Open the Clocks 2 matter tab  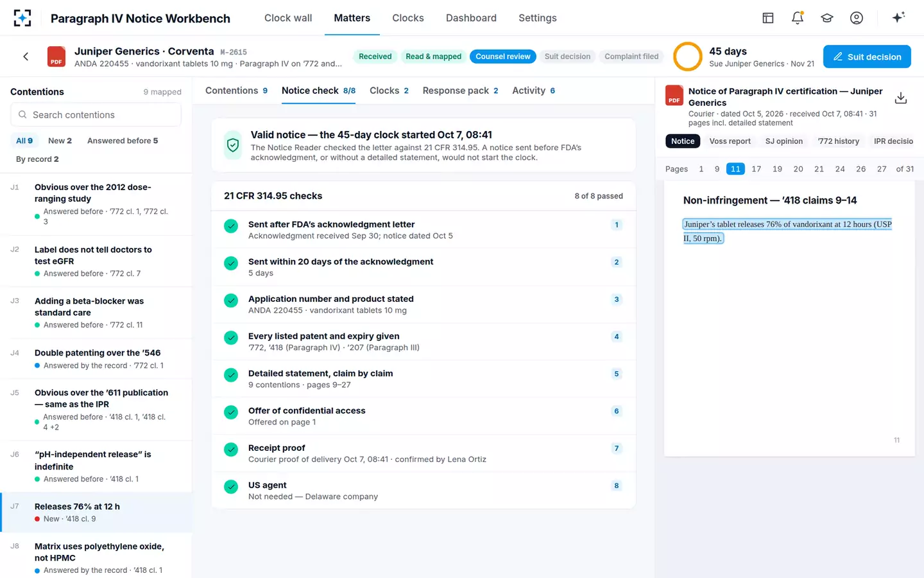pyautogui.click(x=389, y=91)
